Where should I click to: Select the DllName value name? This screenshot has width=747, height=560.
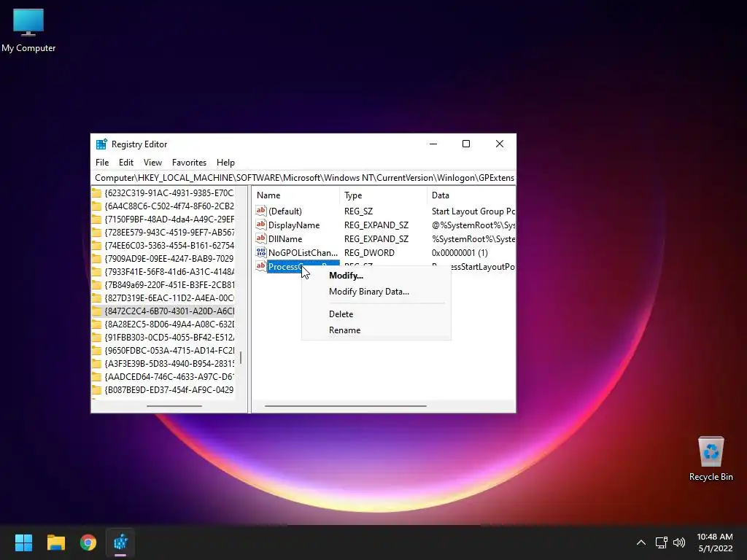tap(285, 238)
